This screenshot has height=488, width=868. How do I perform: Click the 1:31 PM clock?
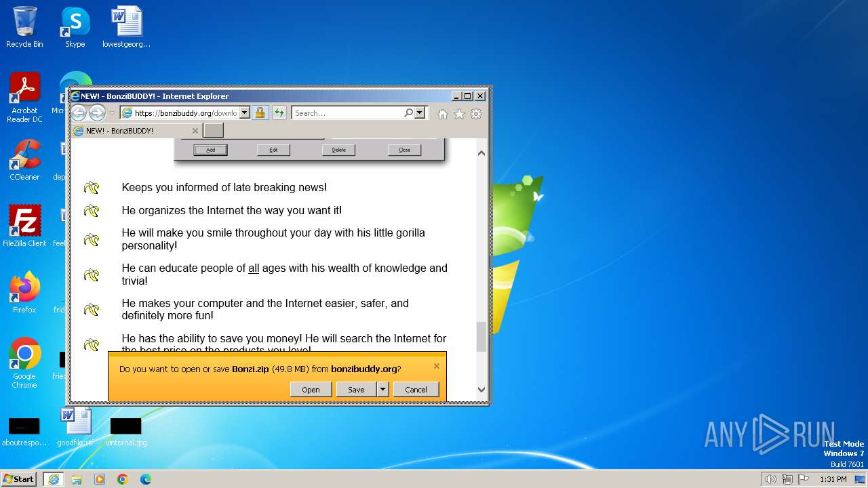point(833,479)
